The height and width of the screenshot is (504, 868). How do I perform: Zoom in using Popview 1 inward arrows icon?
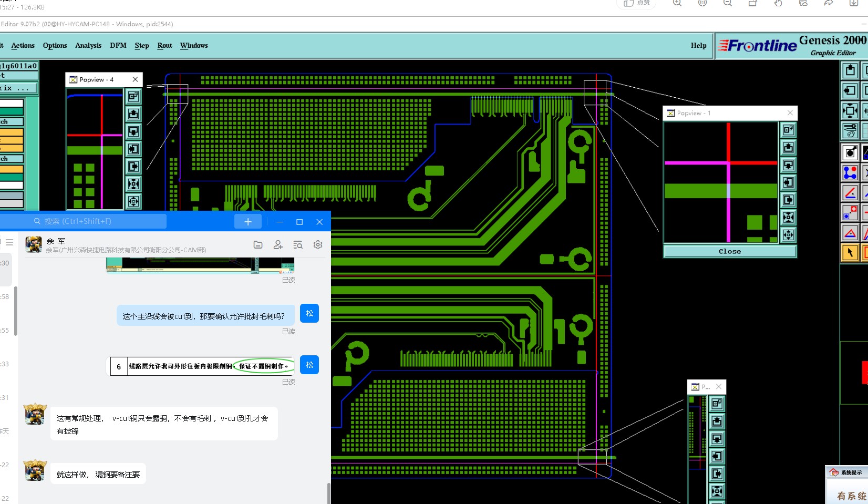pos(788,218)
